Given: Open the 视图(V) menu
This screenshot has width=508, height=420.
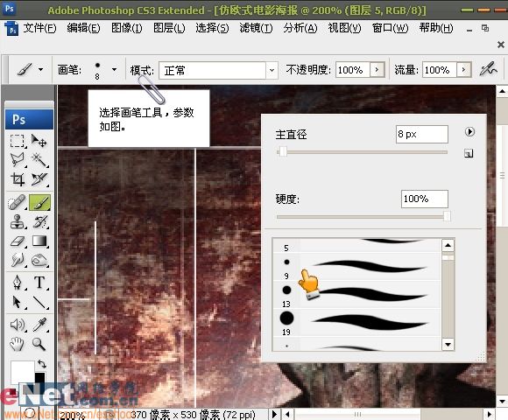Looking at the screenshot, I should tap(344, 28).
